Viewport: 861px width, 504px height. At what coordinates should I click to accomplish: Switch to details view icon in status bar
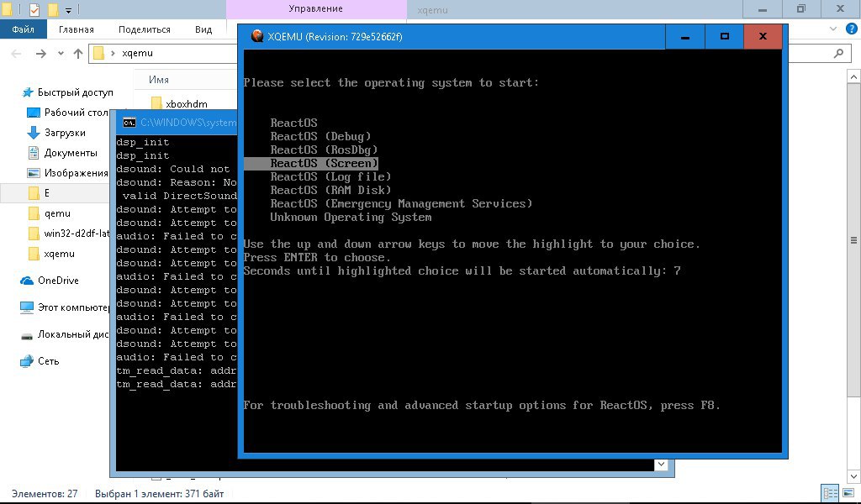[x=830, y=493]
